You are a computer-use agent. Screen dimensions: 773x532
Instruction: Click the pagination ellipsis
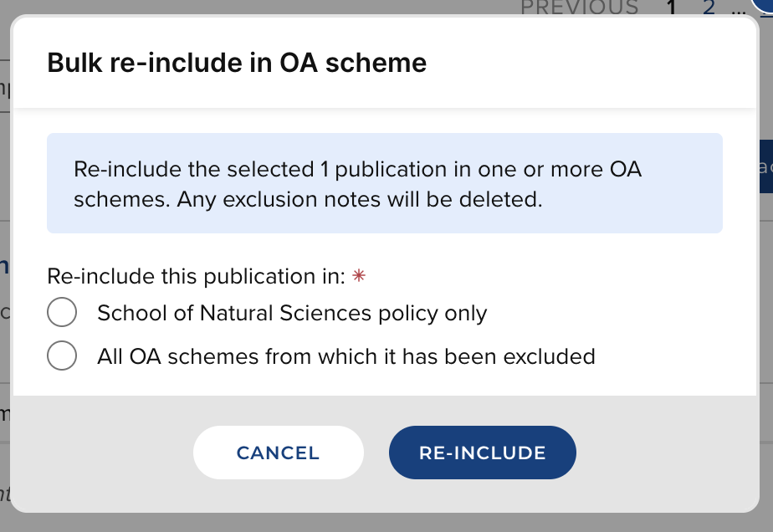[x=736, y=8]
